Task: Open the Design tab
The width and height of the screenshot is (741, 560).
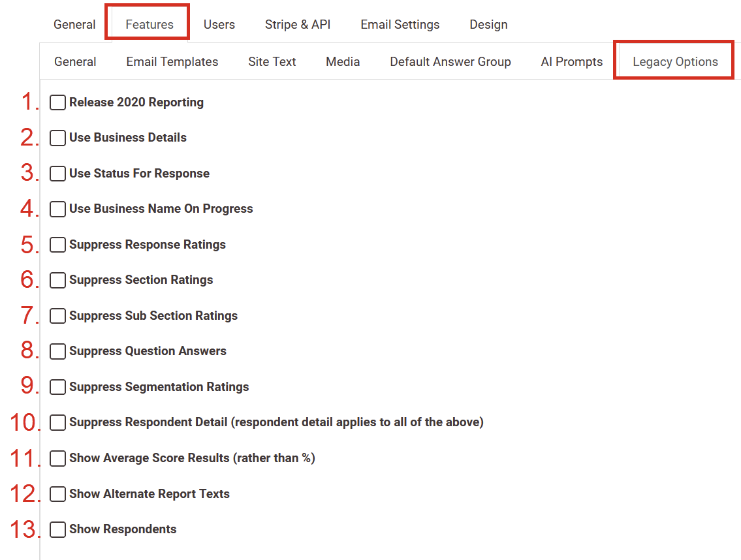Action: [488, 24]
